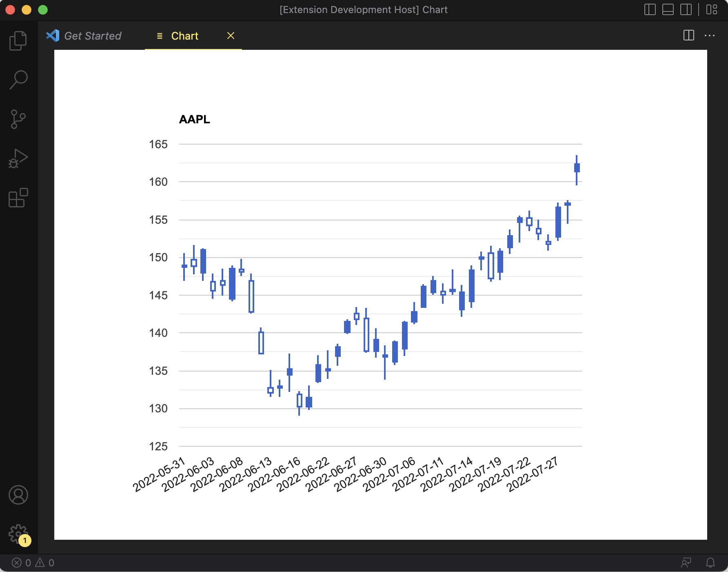Click the 135 y-axis label
Image resolution: width=728 pixels, height=572 pixels.
click(158, 371)
